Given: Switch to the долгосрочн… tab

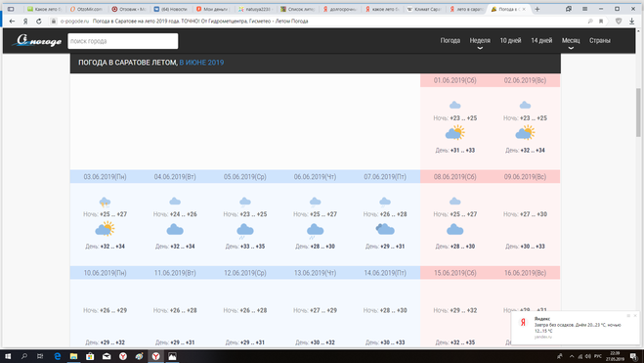Looking at the screenshot, I should pyautogui.click(x=340, y=9).
